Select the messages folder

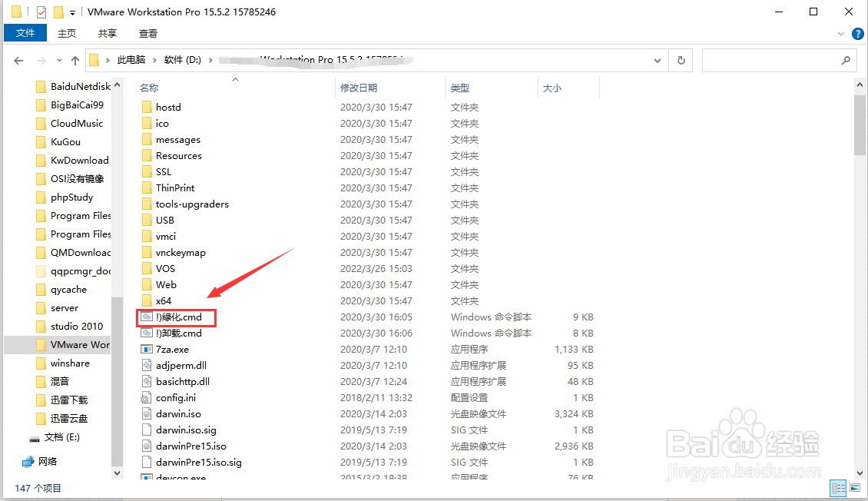[x=177, y=140]
